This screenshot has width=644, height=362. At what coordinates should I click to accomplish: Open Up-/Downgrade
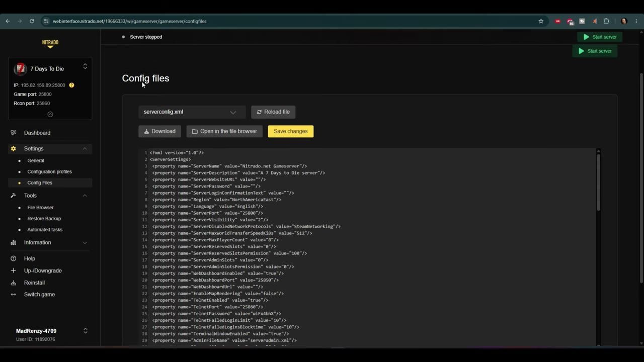pyautogui.click(x=43, y=270)
